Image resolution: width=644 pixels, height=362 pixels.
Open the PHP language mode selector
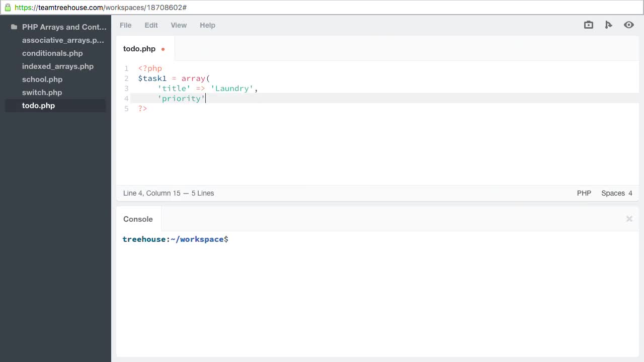click(x=584, y=193)
